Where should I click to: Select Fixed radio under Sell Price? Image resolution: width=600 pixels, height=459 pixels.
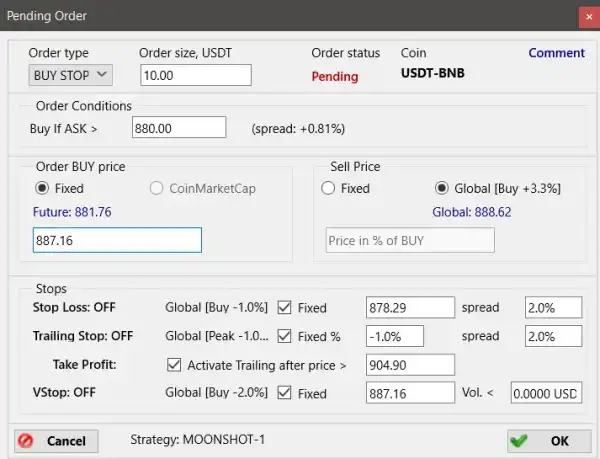coord(327,188)
